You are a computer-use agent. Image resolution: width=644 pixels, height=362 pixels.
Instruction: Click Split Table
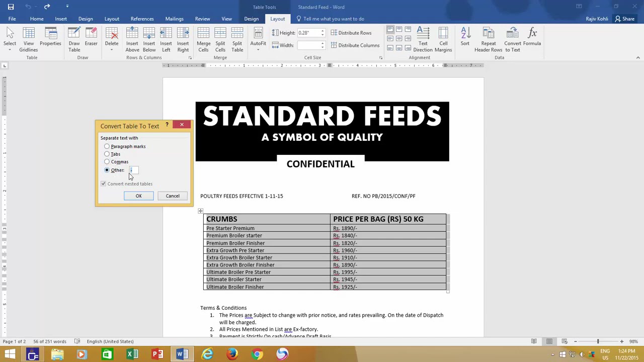coord(237,40)
